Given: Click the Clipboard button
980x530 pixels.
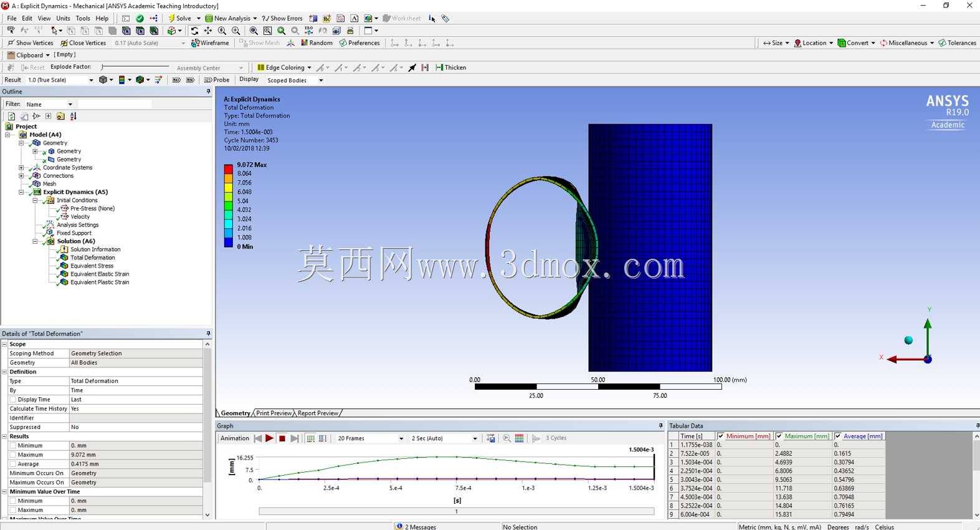Looking at the screenshot, I should pos(28,55).
